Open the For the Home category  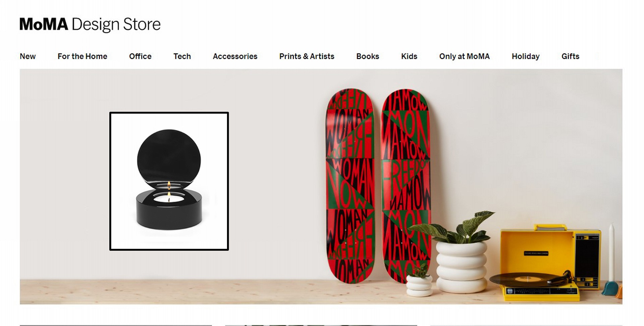[x=82, y=56]
